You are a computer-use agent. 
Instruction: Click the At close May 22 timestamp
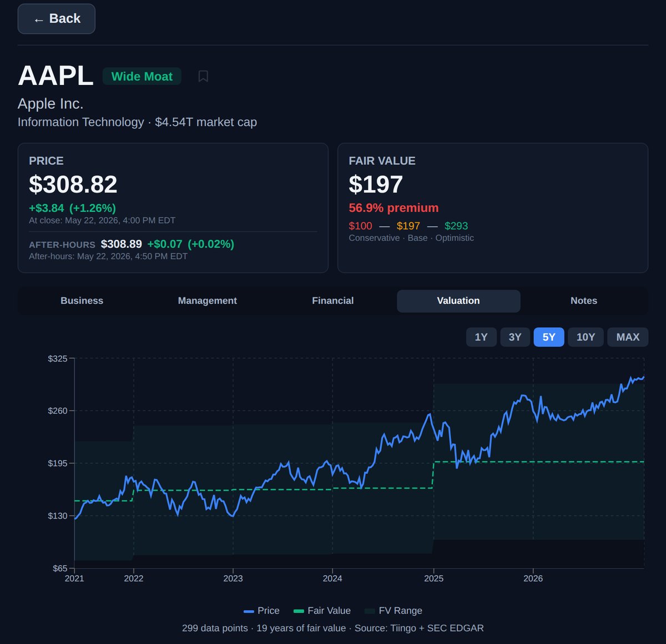102,221
